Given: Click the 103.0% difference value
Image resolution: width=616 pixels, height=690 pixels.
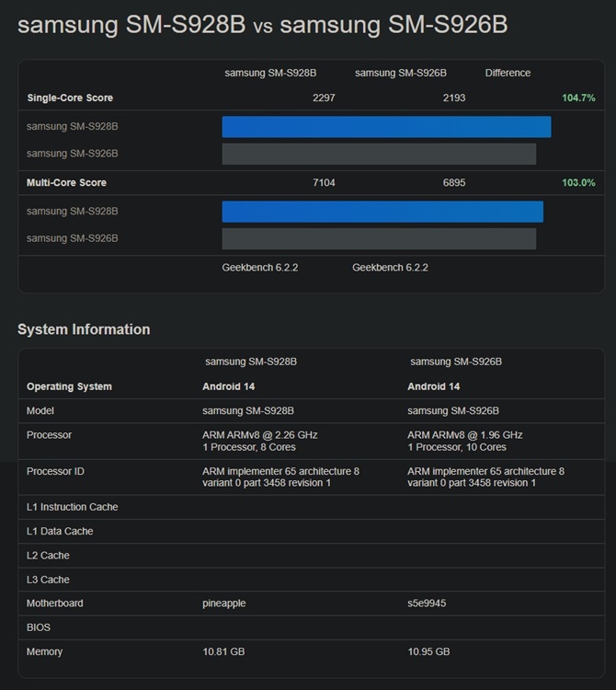Looking at the screenshot, I should click(578, 183).
